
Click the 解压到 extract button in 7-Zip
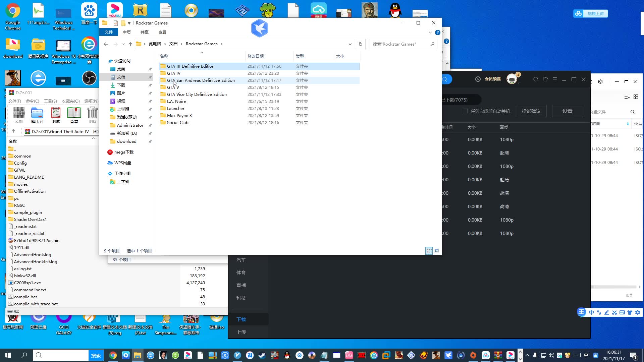point(37,115)
